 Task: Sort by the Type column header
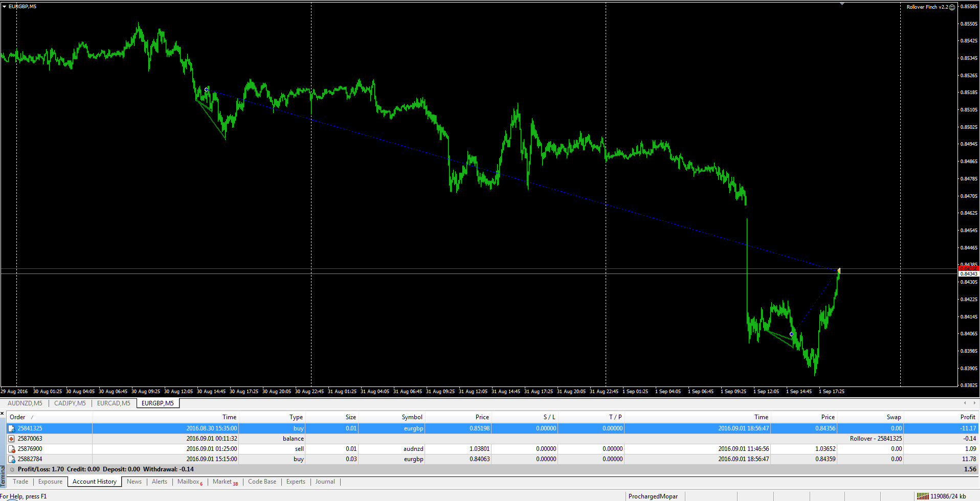coord(273,417)
